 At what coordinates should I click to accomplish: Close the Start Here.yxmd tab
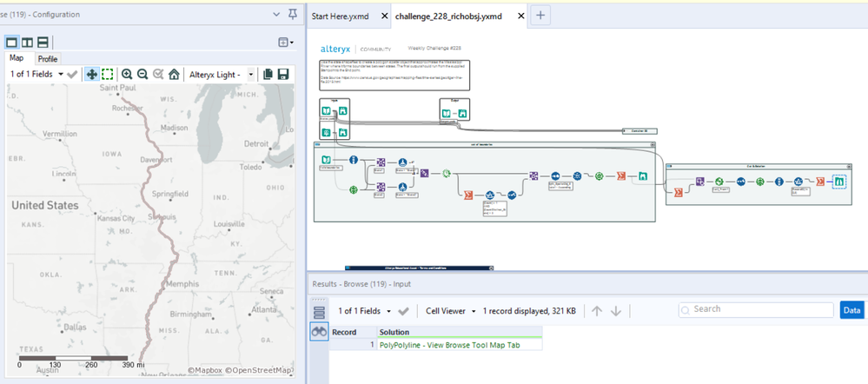tap(385, 16)
